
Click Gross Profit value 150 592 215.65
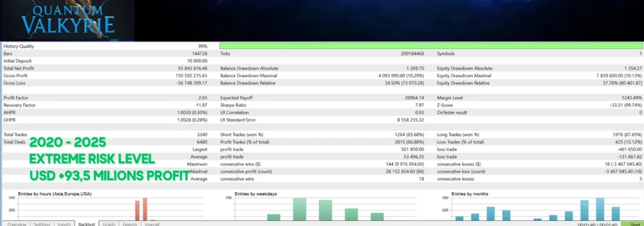pos(191,76)
